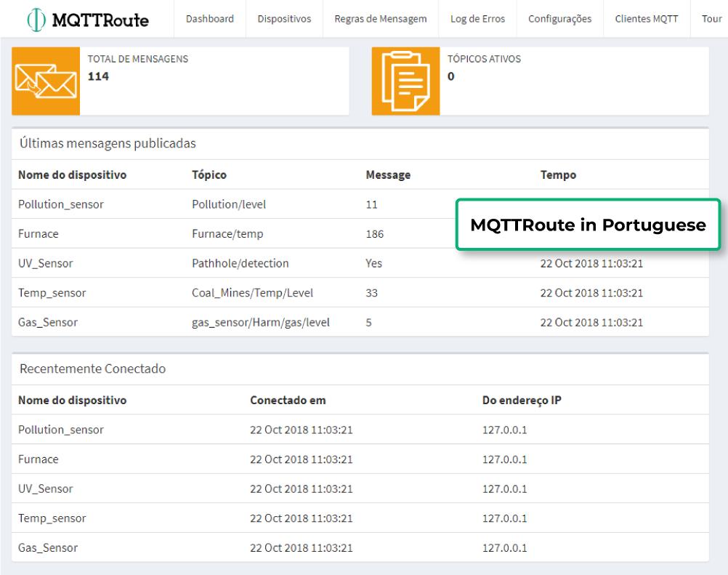Viewport: 728px width, 575px height.
Task: Click the Total de Mensagens value 114
Action: tap(98, 76)
